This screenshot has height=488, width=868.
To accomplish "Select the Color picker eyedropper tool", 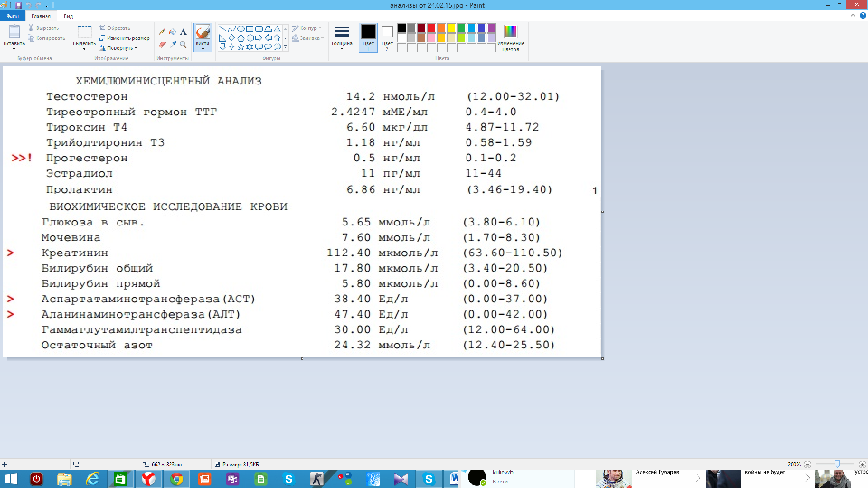I will [173, 44].
